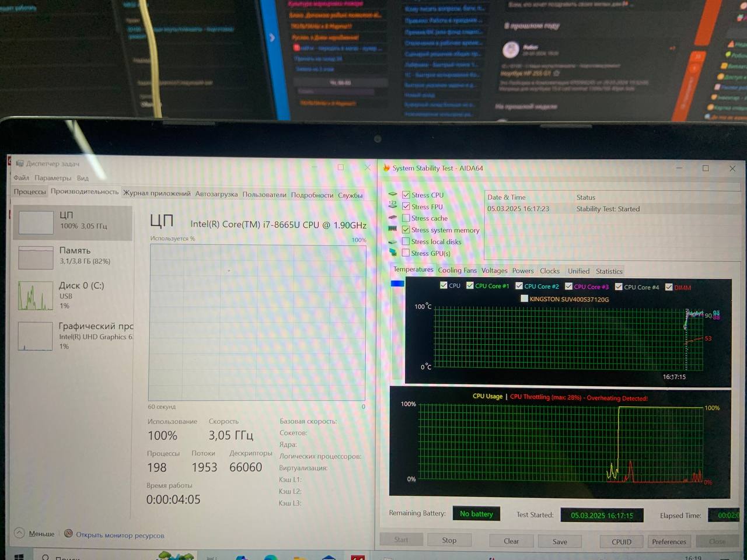Toggle CPU Core #2 graph checkbox
This screenshot has height=560, width=747.
(519, 286)
